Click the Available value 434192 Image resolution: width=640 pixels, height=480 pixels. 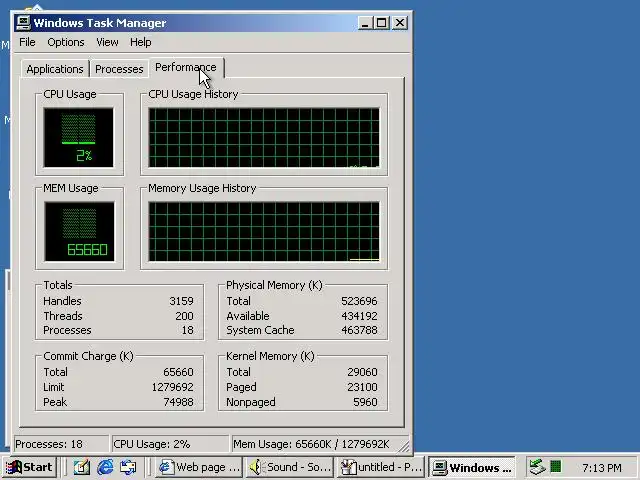(x=359, y=316)
